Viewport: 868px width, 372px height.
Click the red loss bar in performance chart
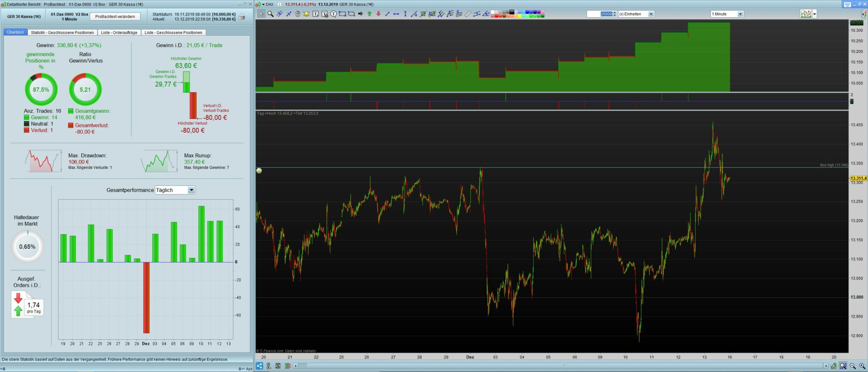coord(146,298)
